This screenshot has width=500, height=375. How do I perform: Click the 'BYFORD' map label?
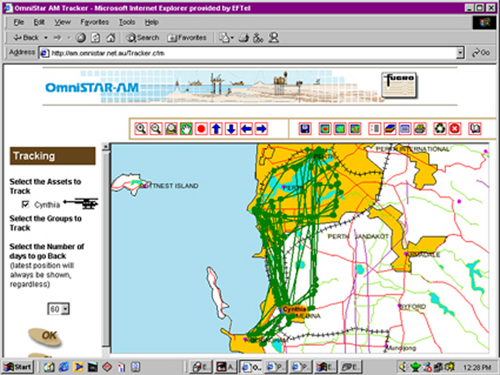(x=413, y=306)
